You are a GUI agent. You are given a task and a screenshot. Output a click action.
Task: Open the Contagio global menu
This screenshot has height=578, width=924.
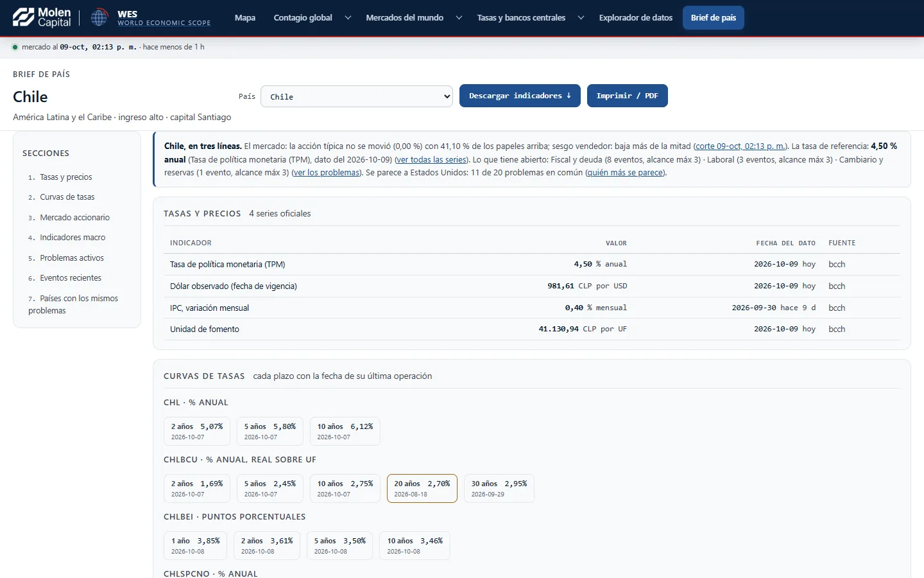303,17
